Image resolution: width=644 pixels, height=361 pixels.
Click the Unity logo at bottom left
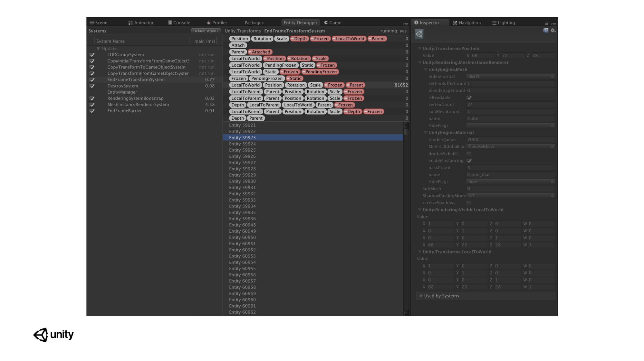tap(53, 335)
